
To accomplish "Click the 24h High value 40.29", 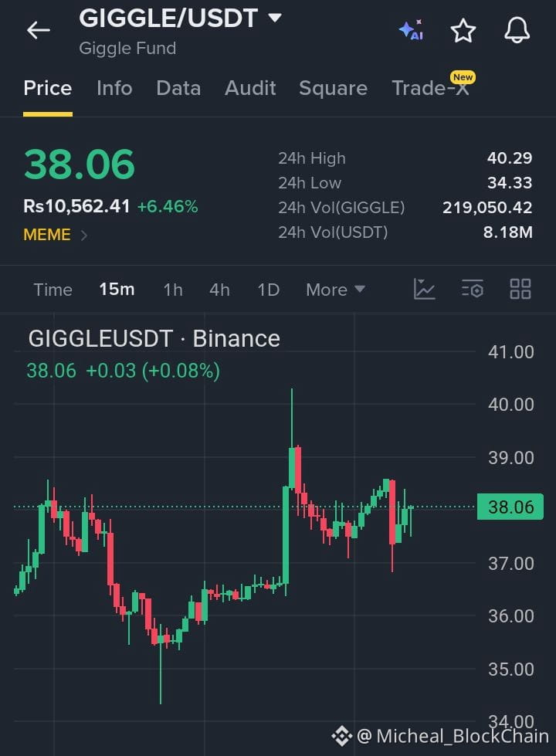I will click(x=510, y=158).
